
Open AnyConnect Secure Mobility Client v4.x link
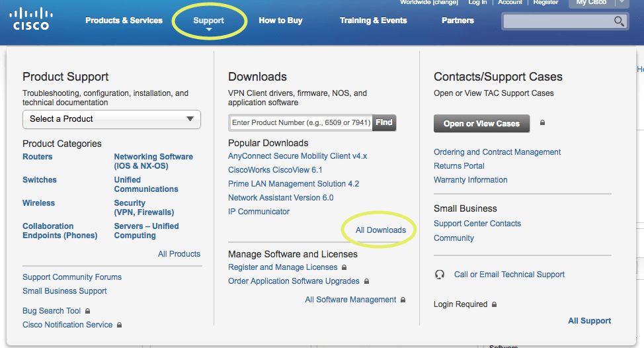(297, 156)
